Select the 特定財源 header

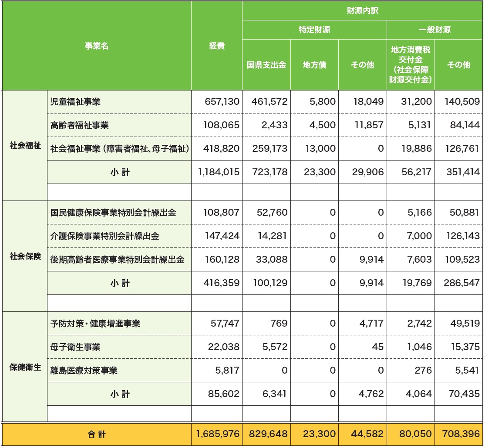314,30
